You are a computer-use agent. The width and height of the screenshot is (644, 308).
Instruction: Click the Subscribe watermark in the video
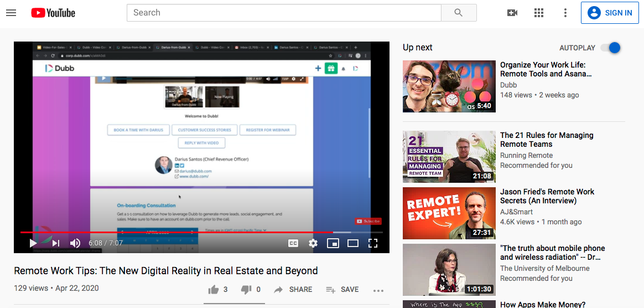tap(368, 221)
